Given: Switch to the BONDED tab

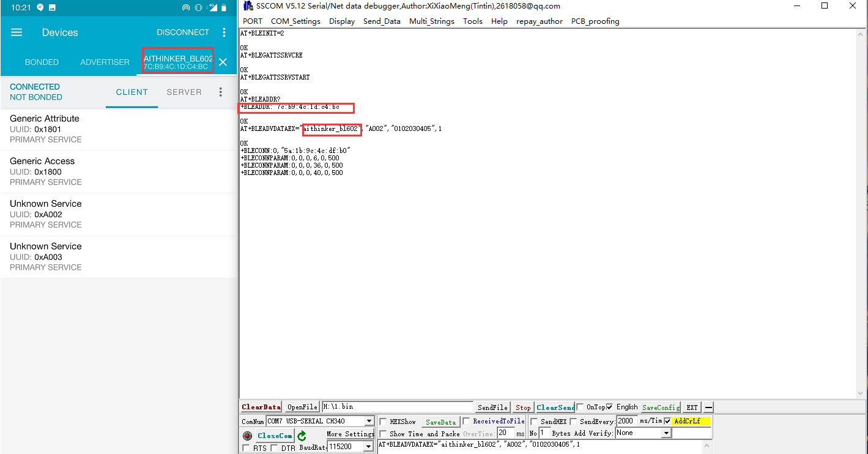Looking at the screenshot, I should (x=42, y=62).
